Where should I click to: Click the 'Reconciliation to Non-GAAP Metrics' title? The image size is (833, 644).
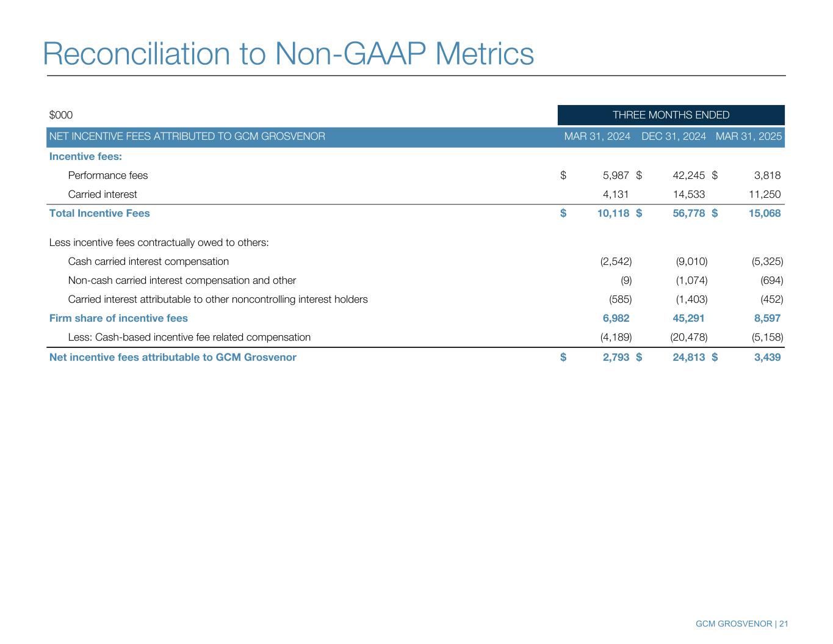click(x=288, y=54)
